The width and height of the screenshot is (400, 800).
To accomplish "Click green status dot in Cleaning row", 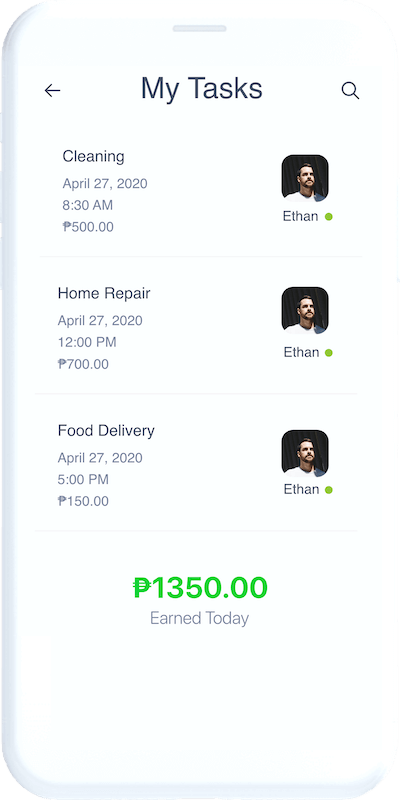I will click(329, 216).
